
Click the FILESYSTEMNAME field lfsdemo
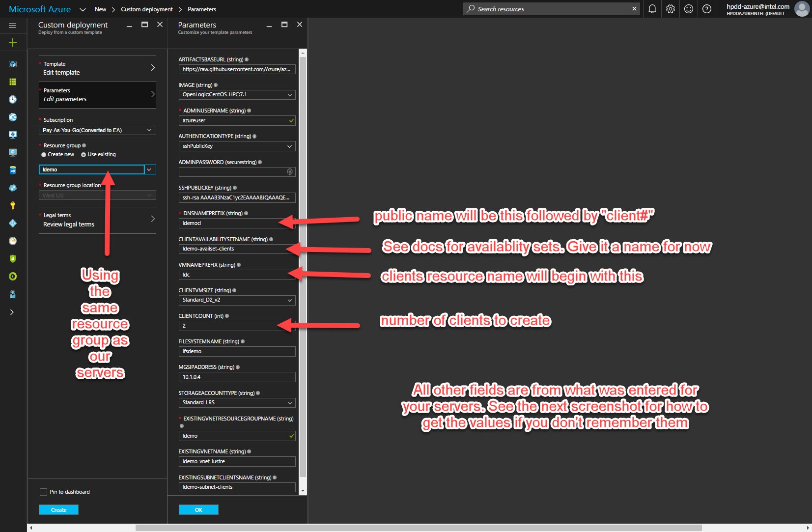pos(237,351)
